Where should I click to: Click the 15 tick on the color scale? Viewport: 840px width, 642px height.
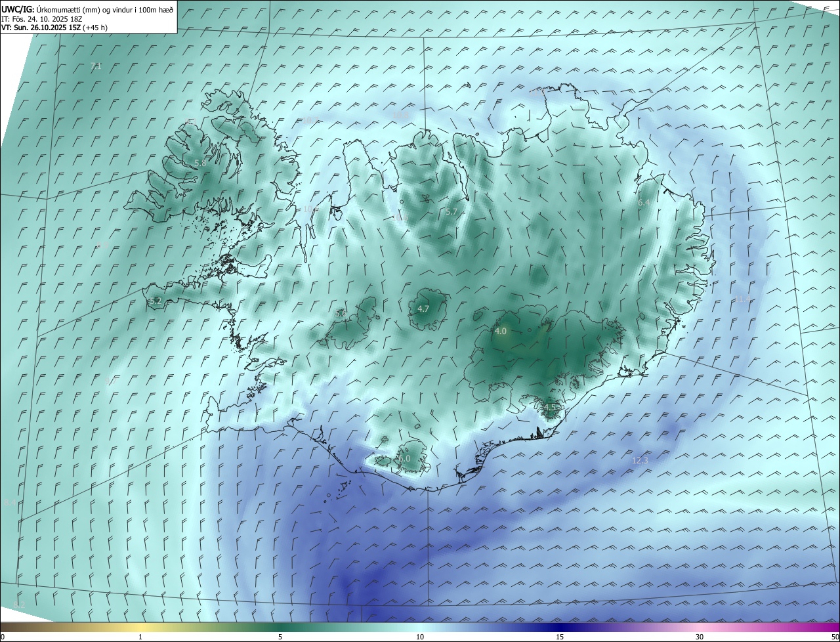(x=560, y=637)
